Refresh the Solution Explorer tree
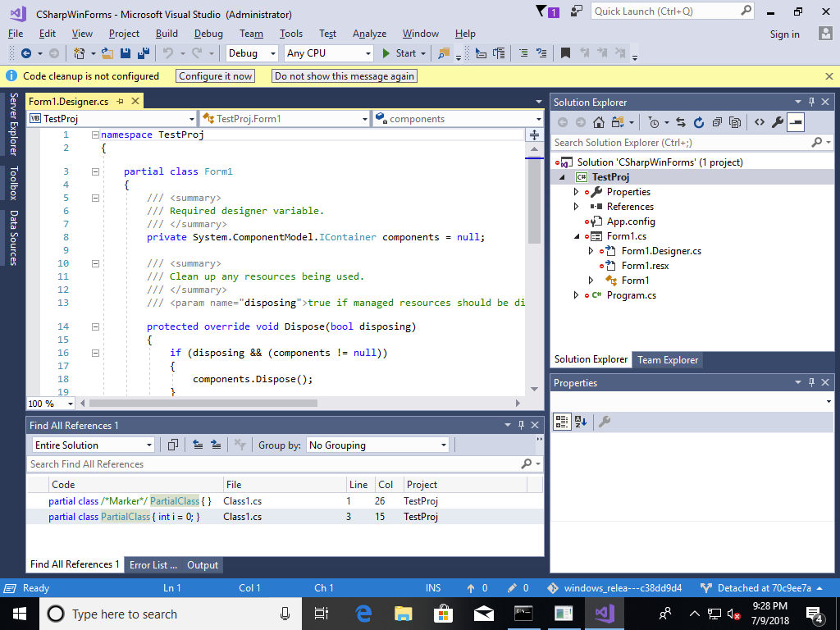The height and width of the screenshot is (630, 840). coord(698,122)
